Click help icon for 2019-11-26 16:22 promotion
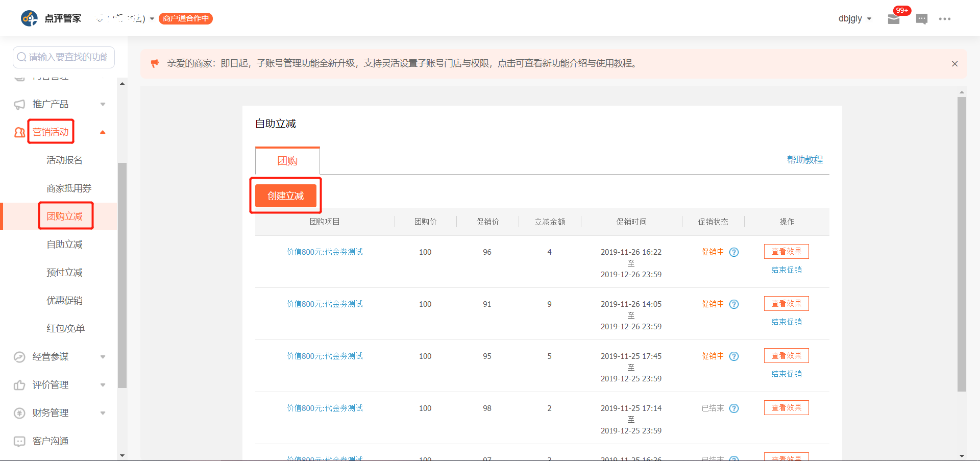980x461 pixels. pos(734,252)
